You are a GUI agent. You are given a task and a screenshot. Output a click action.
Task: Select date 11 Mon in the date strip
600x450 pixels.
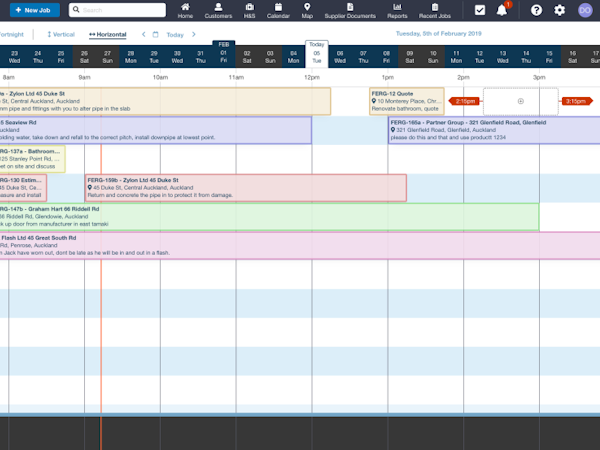(x=456, y=57)
